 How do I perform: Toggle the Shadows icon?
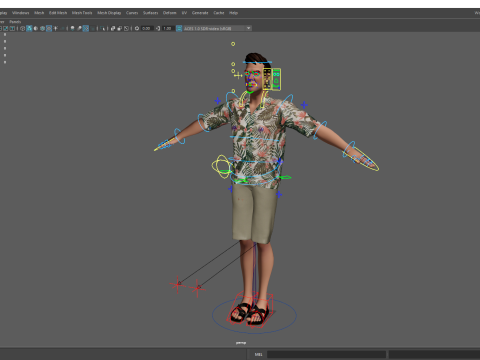pos(62,28)
